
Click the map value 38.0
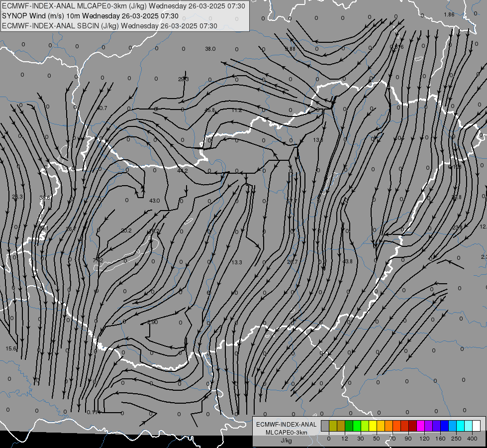pyautogui.click(x=210, y=49)
